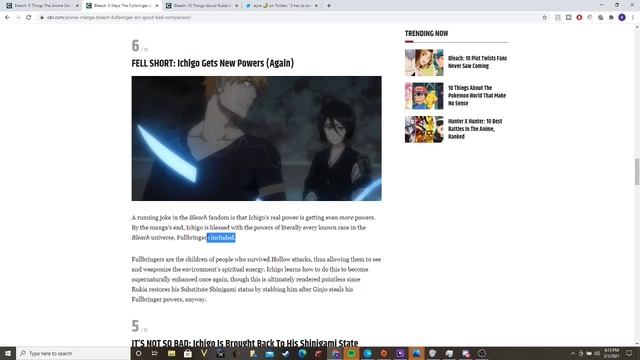The height and width of the screenshot is (360, 640).
Task: Click the Ichigo and Rukia article image
Action: click(x=256, y=138)
